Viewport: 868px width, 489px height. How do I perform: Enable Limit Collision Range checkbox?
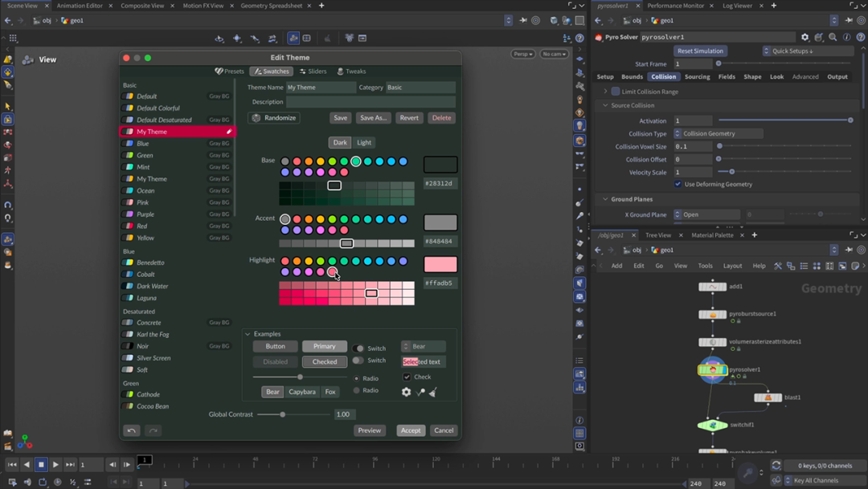(616, 92)
